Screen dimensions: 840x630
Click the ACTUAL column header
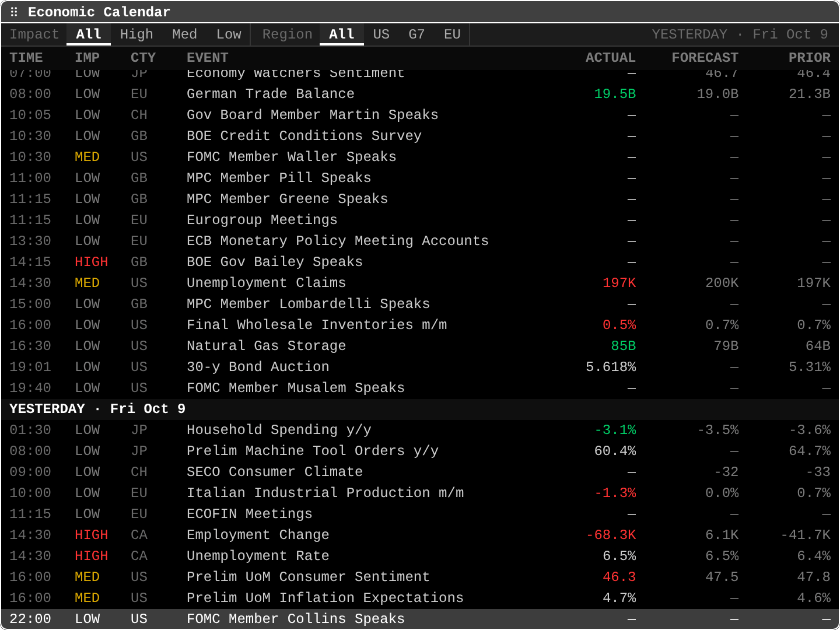pos(610,58)
